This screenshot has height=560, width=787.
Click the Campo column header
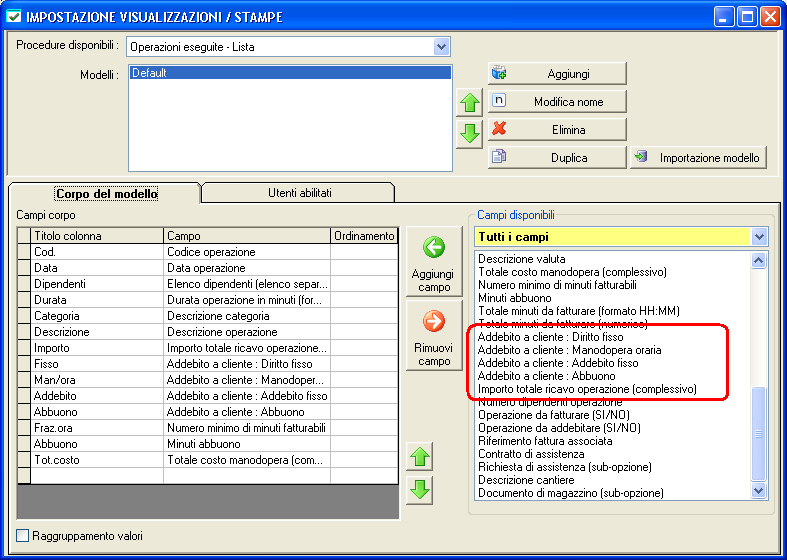(247, 236)
